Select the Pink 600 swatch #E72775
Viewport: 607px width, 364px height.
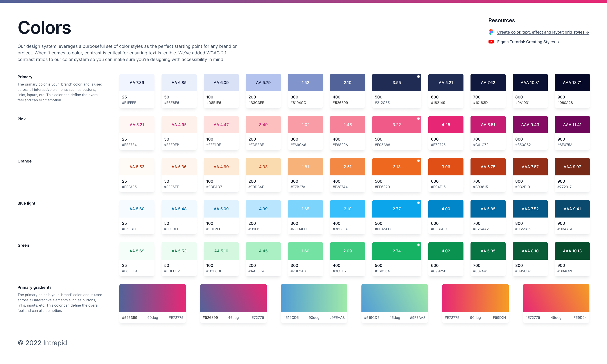coord(446,124)
